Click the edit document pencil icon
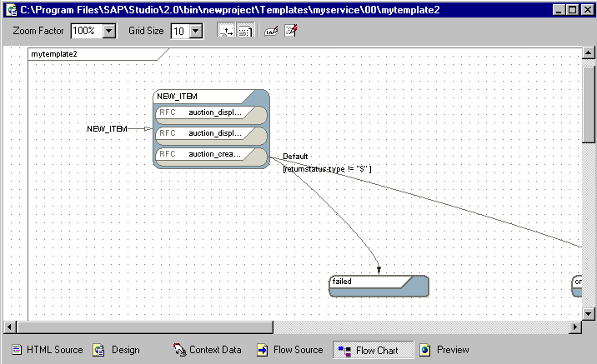597x364 pixels. pos(291,31)
